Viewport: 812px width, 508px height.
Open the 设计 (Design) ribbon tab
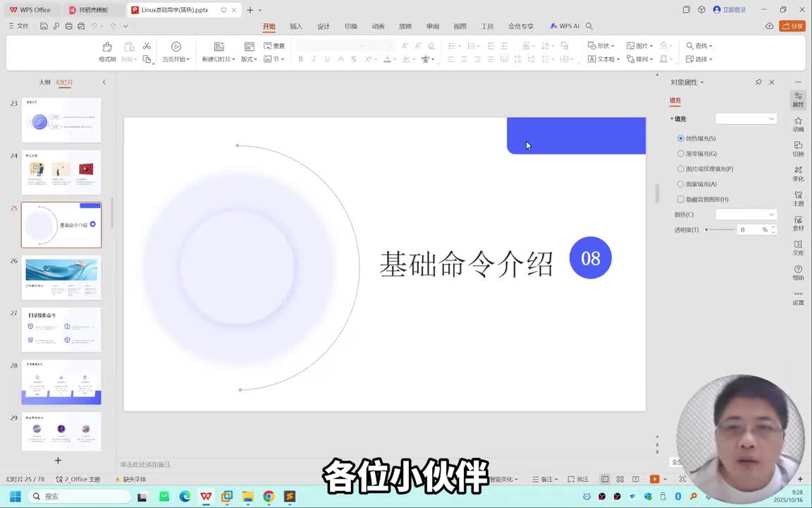(x=324, y=26)
